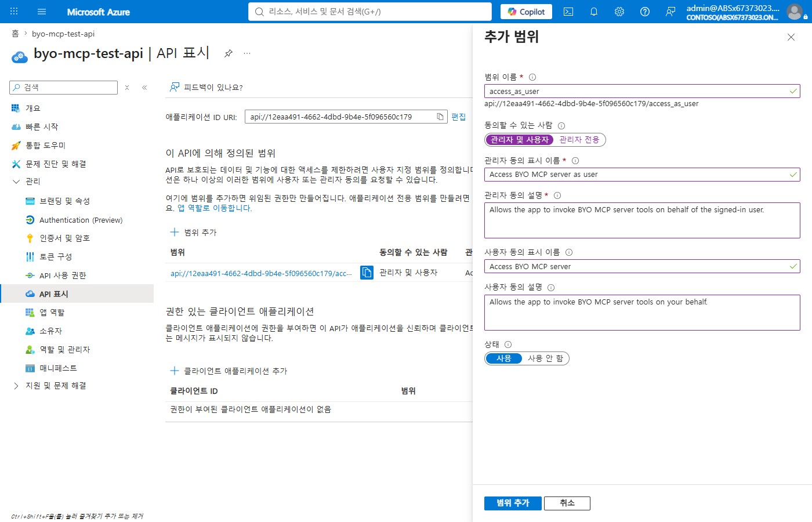Show info for 동의할 수 있는 사람
812x522 pixels.
(x=561, y=126)
